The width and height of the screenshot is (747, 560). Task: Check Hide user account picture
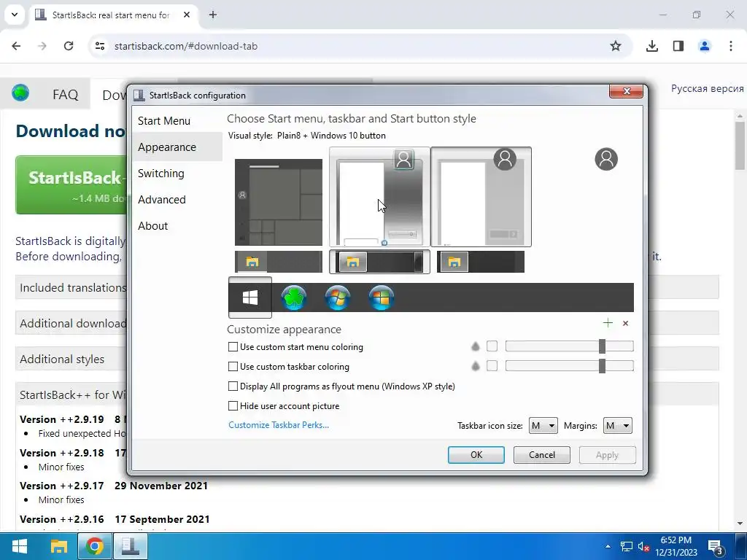point(233,405)
